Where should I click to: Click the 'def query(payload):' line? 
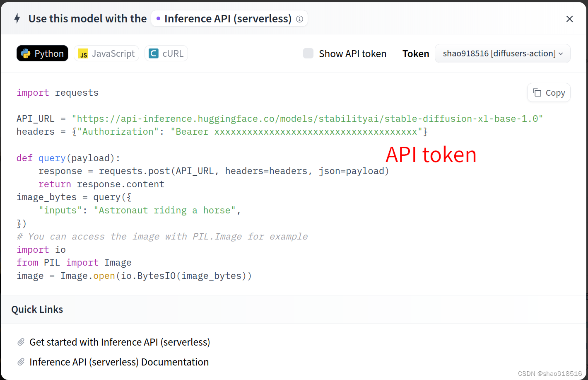pyautogui.click(x=68, y=158)
